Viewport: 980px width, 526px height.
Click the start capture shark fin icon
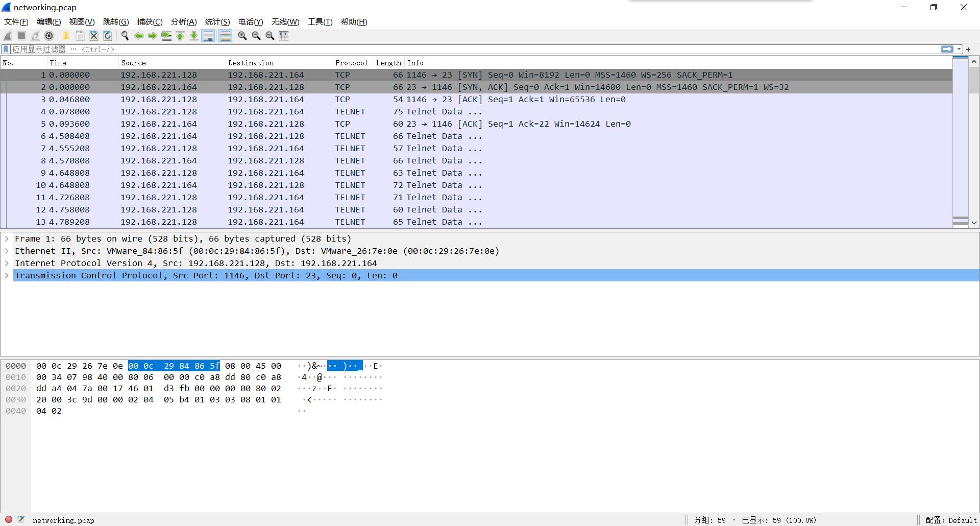click(x=8, y=36)
